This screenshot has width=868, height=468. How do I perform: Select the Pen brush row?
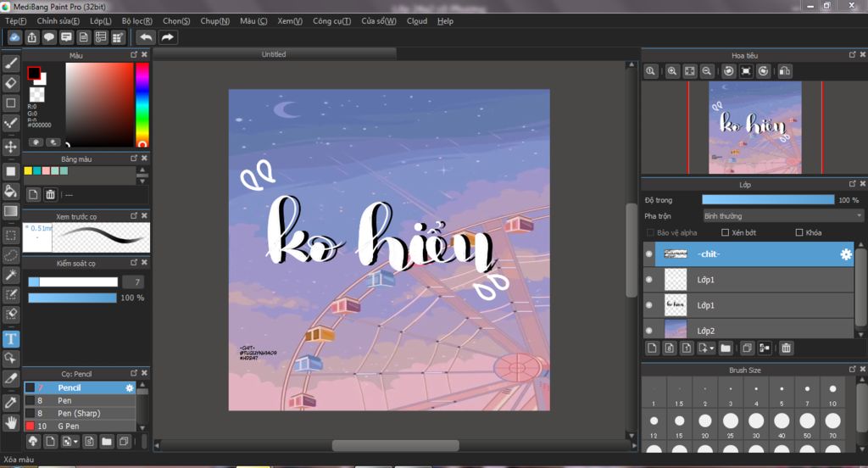(x=80, y=400)
